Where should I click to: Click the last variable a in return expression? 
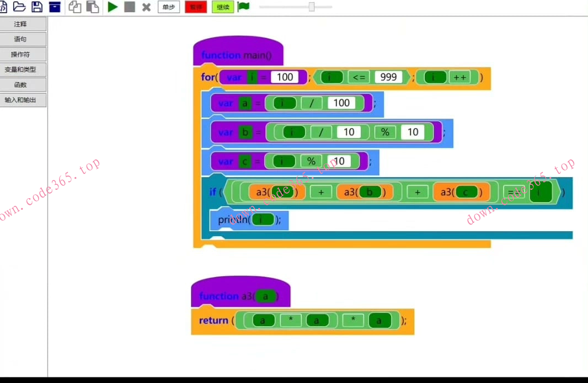[379, 320]
